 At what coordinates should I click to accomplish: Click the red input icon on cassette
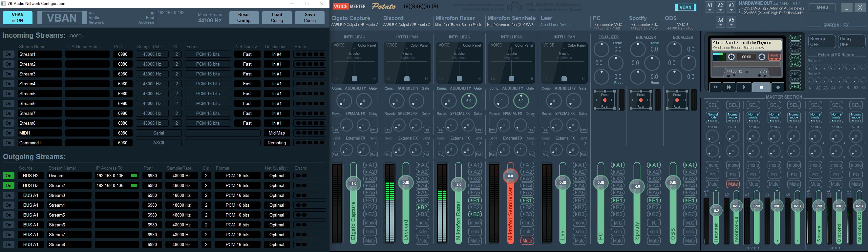point(774,56)
